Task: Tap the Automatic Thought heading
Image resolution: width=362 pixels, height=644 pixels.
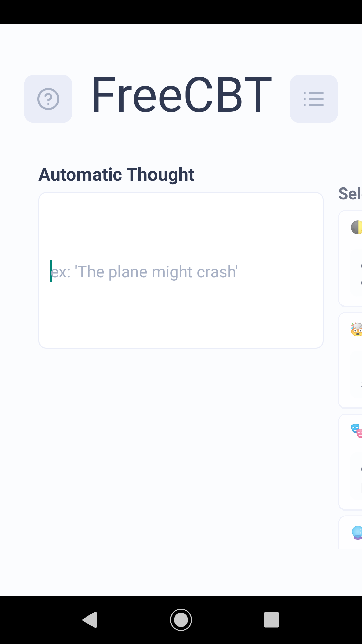Action: tap(116, 175)
